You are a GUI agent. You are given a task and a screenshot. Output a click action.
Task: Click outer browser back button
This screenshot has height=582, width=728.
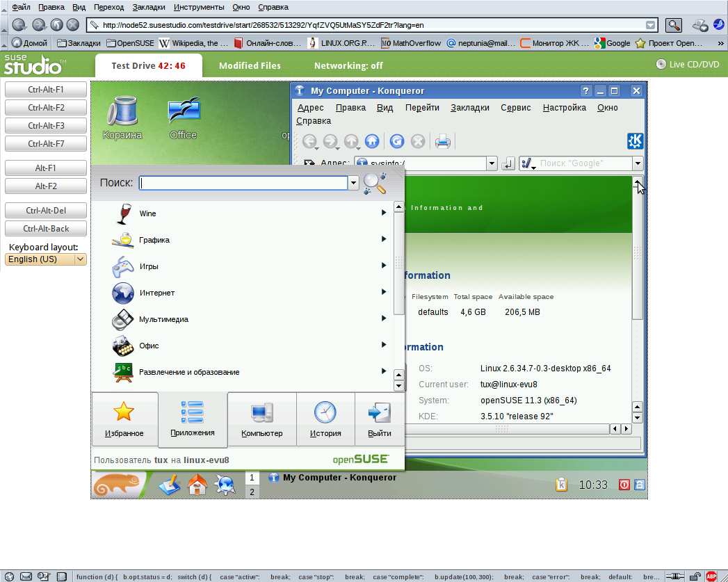pos(19,24)
